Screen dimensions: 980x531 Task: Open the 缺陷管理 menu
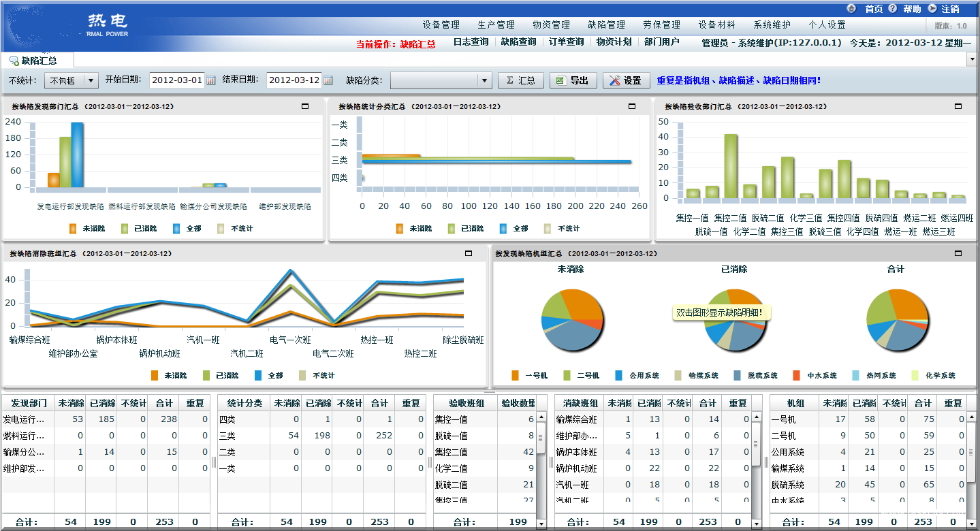[x=606, y=25]
